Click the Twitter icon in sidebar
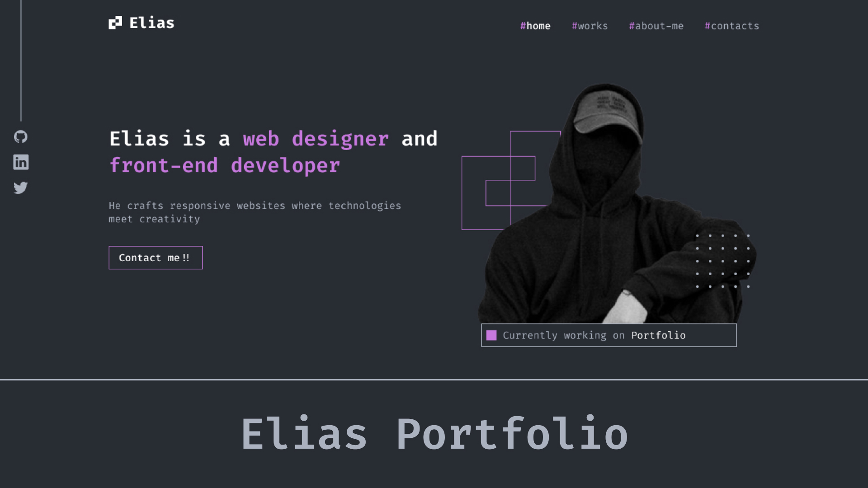The height and width of the screenshot is (488, 868). (x=20, y=187)
